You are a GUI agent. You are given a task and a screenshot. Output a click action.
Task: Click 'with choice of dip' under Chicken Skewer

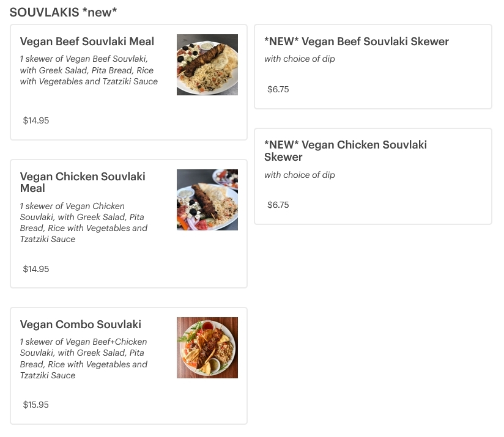300,175
